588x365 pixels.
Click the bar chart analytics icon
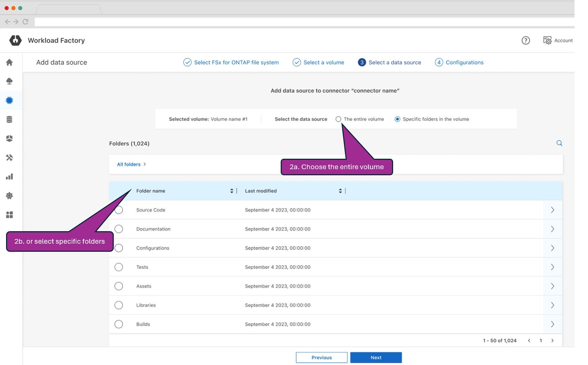[x=9, y=176]
